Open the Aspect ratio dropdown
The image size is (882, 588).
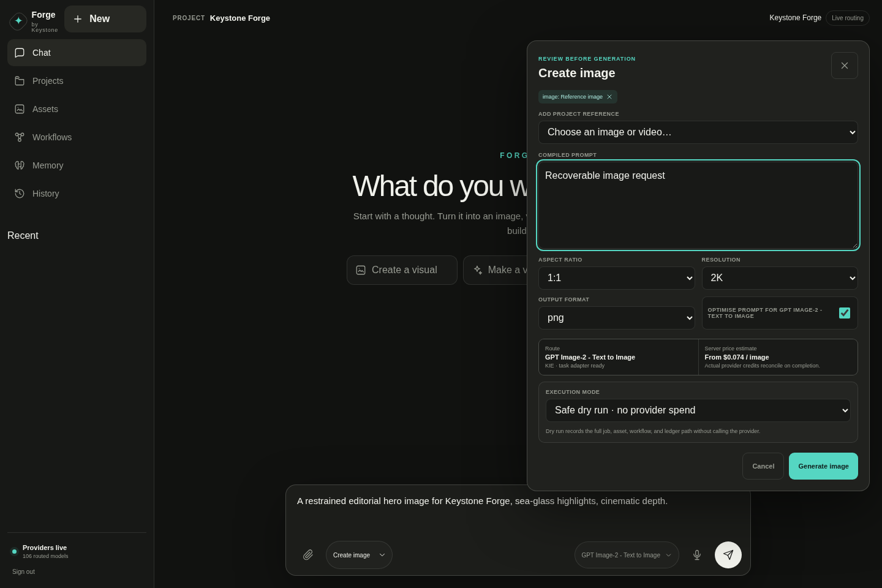coord(616,278)
